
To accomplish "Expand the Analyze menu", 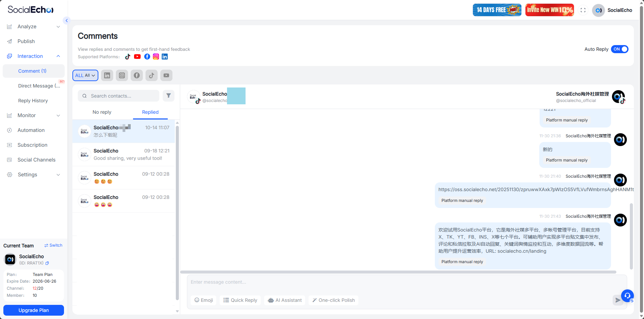I will coord(34,27).
